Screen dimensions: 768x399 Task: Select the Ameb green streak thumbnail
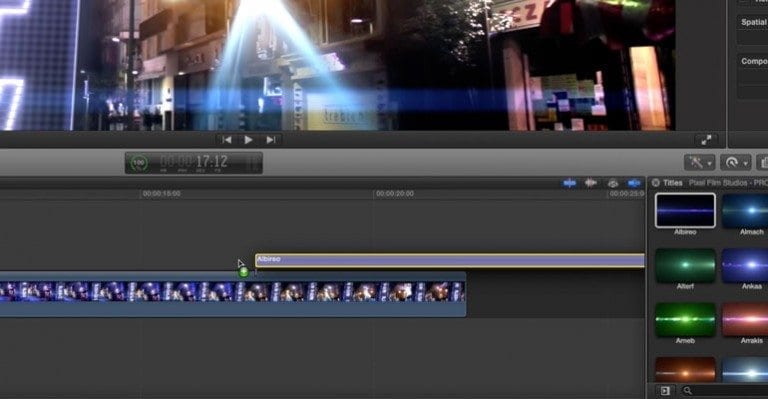685,319
